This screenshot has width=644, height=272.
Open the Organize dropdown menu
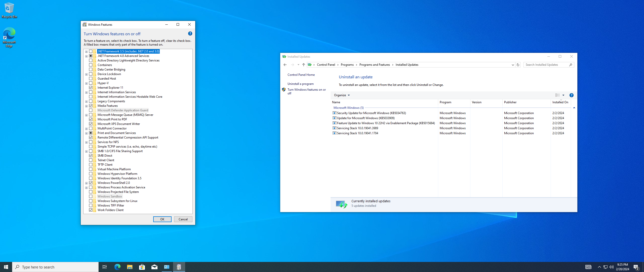coord(342,95)
